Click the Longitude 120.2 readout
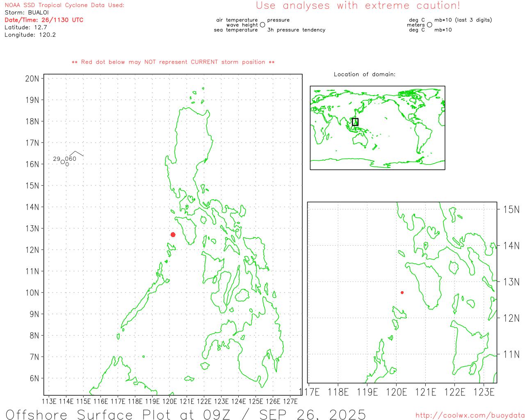This screenshot has height=420, width=525. (30, 35)
